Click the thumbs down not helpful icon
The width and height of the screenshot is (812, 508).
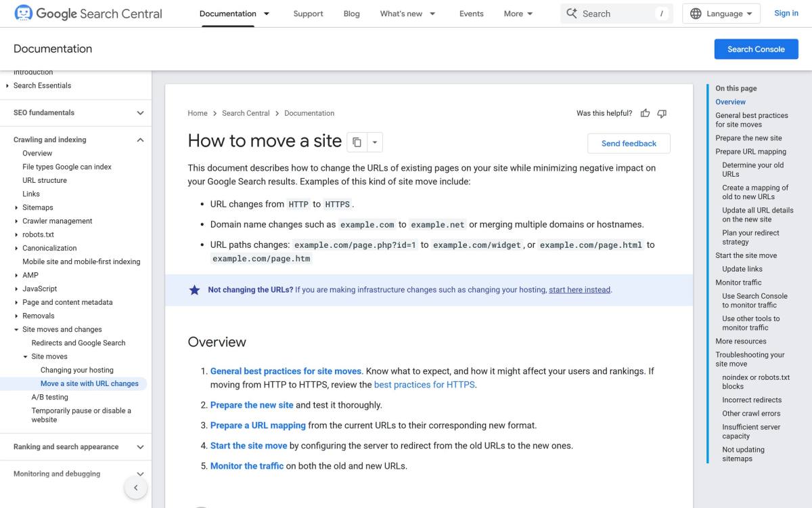(662, 113)
